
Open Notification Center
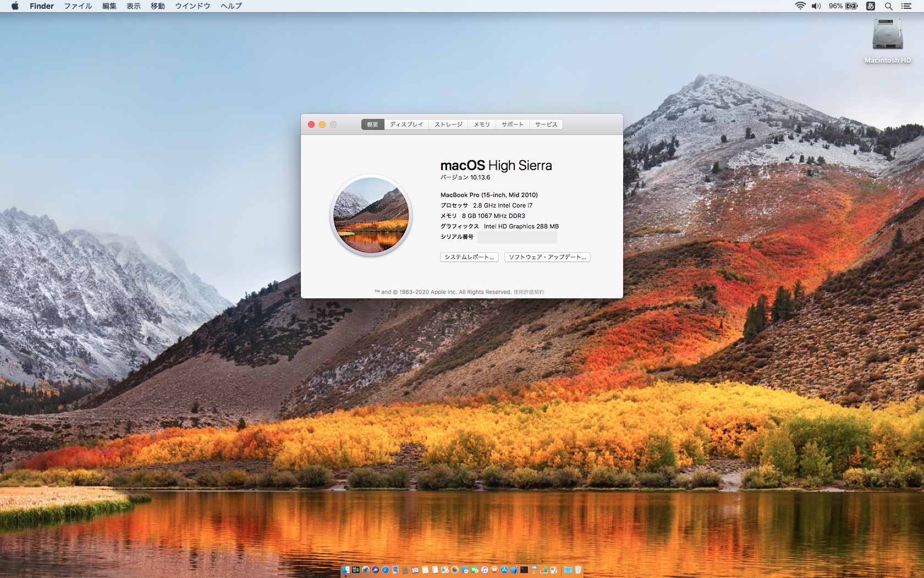tap(906, 6)
